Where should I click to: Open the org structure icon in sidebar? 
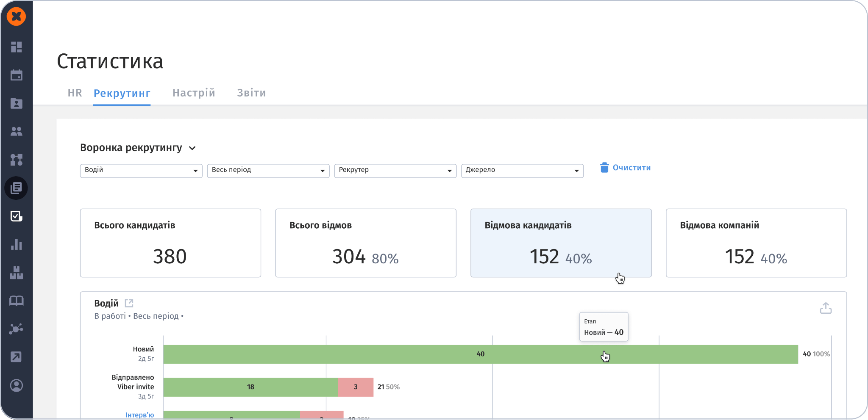(x=16, y=160)
